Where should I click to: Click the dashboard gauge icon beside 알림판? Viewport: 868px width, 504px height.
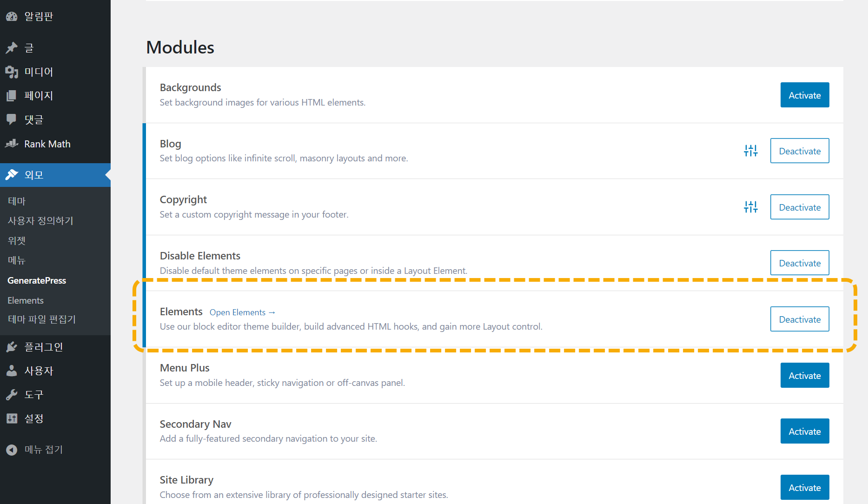point(12,17)
